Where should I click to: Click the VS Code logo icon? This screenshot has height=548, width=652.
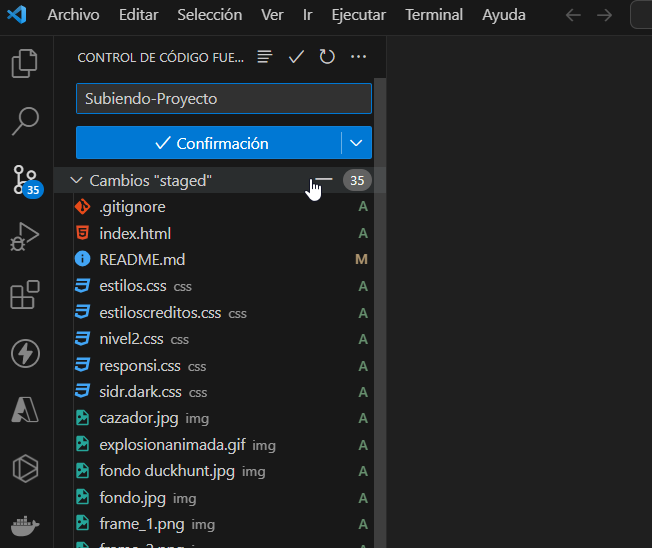[x=17, y=15]
